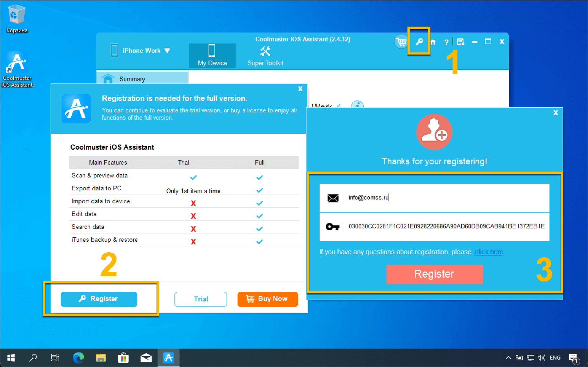Switch to the My Device tab
This screenshot has height=367, width=588.
coord(212,55)
